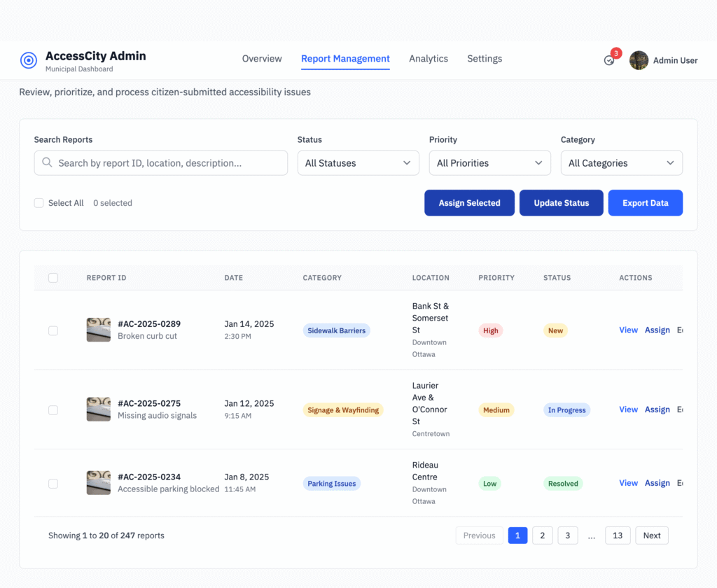Click the Admin User avatar

(x=639, y=60)
